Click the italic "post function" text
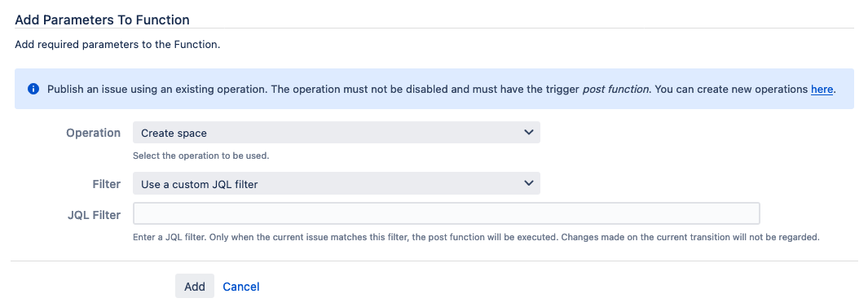This screenshot has height=307, width=868. 615,89
